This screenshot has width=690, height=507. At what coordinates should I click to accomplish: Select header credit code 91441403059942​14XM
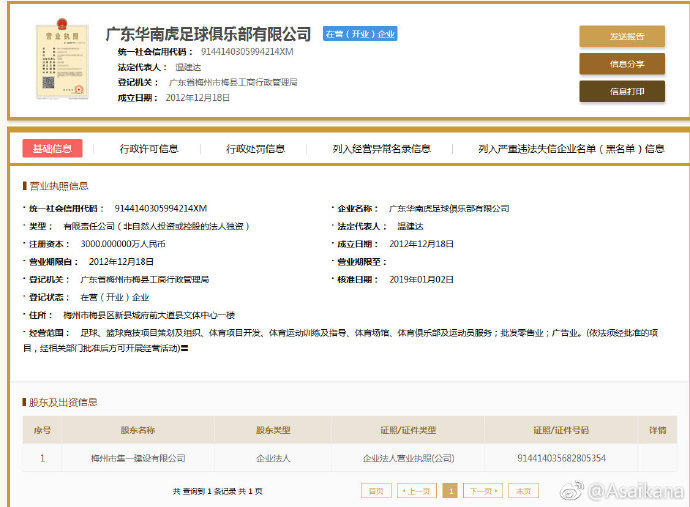247,51
